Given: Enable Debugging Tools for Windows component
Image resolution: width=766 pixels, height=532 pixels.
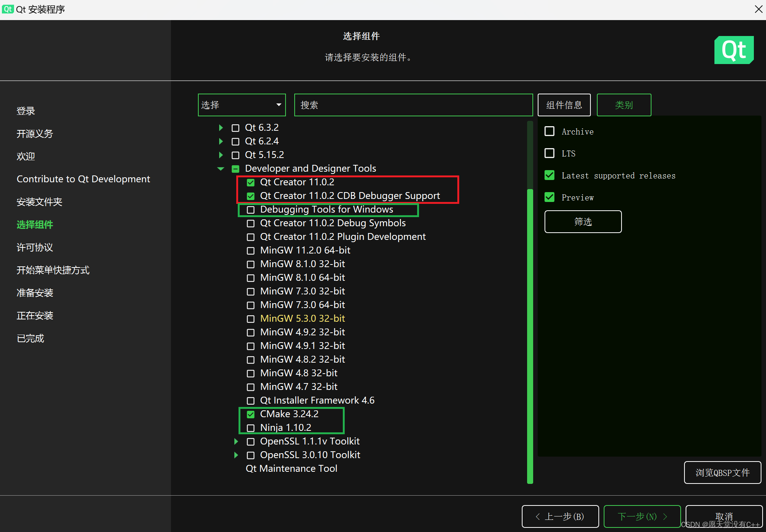Looking at the screenshot, I should tap(250, 210).
